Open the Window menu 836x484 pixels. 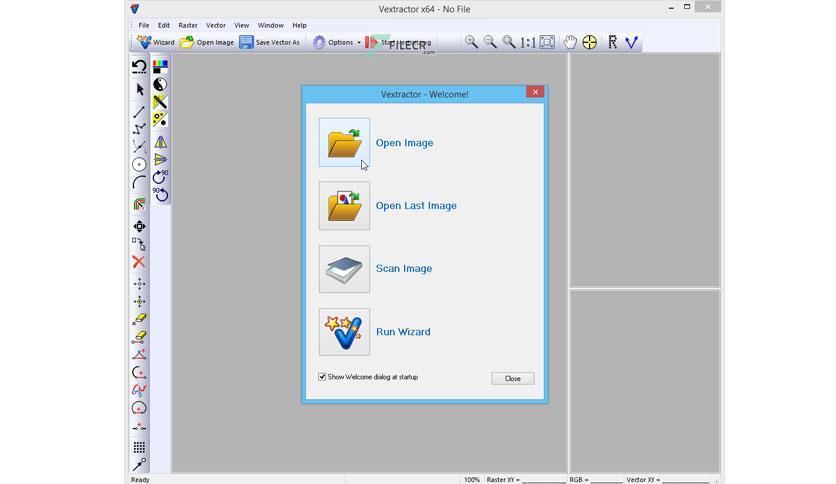tap(271, 25)
